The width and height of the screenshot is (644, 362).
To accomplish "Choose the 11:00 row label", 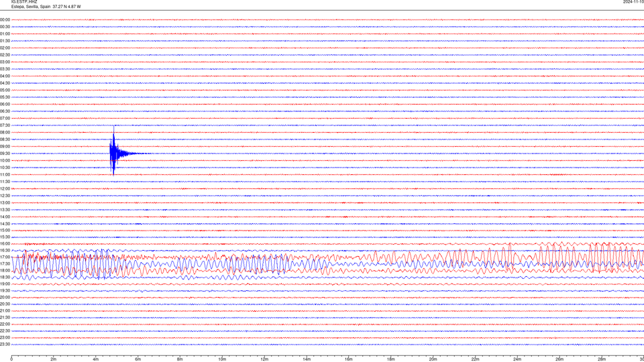I will (x=5, y=174).
